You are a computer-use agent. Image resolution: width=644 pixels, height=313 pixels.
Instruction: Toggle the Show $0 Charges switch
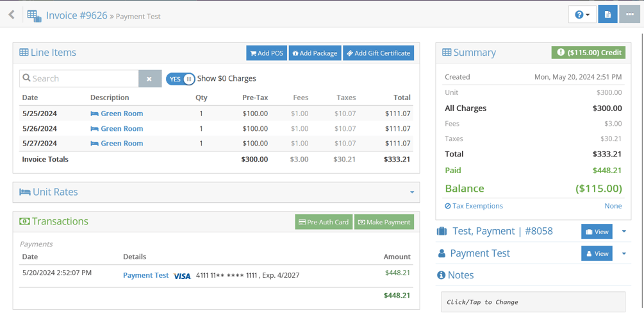pyautogui.click(x=180, y=79)
